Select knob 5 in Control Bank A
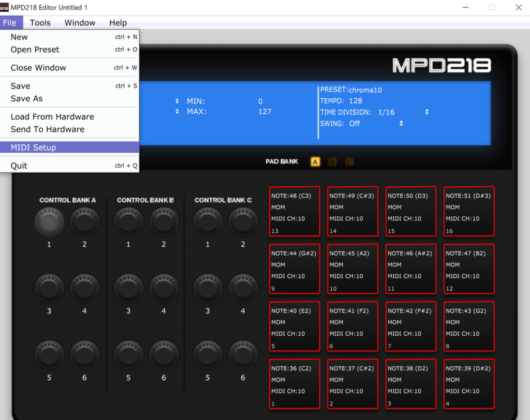The image size is (530, 420). click(49, 355)
